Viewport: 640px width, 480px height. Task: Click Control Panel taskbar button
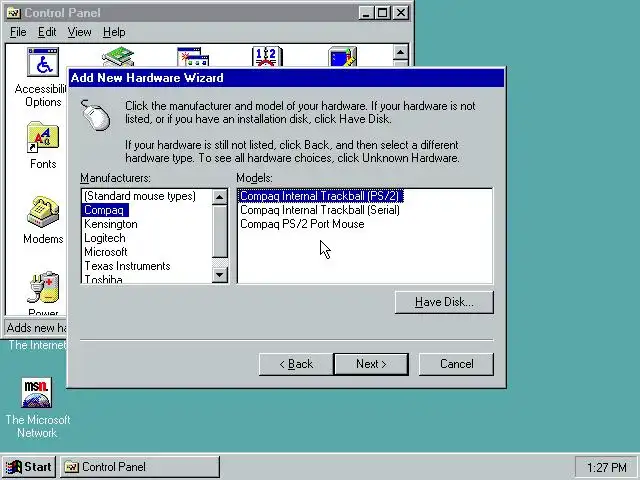140,467
